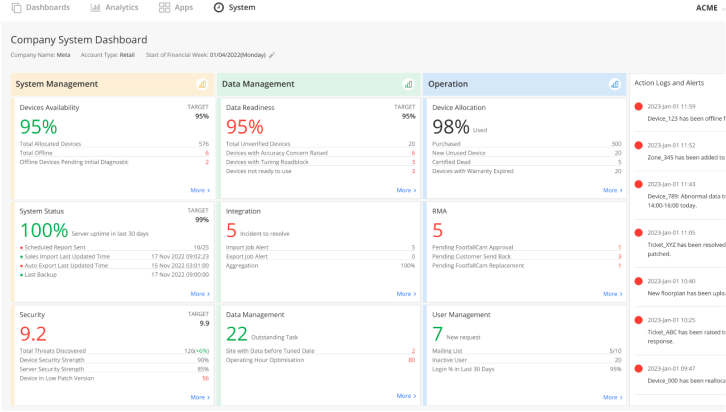Open More link under Security card

(x=200, y=397)
